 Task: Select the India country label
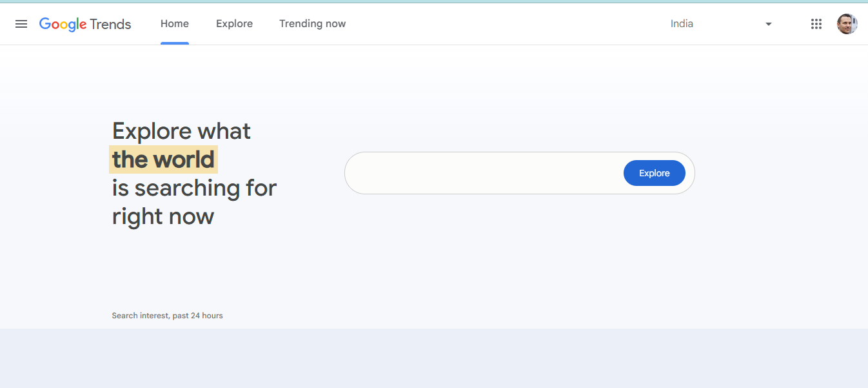click(x=682, y=24)
